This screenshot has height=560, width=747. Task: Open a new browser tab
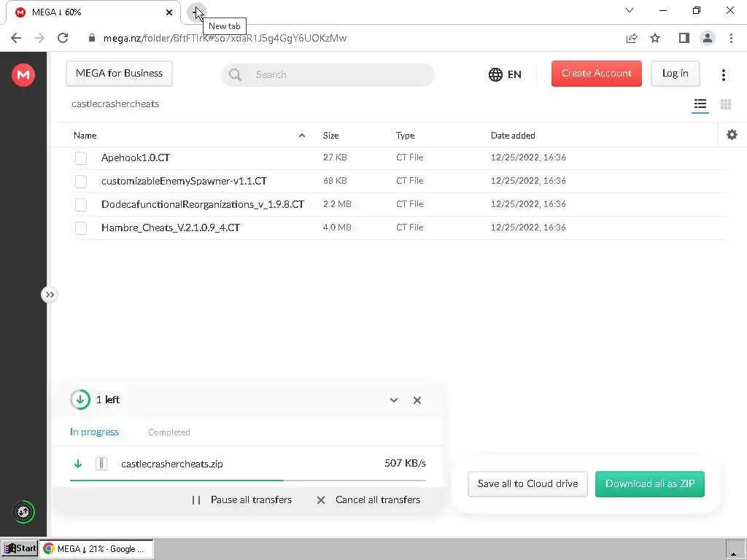pyautogui.click(x=196, y=12)
